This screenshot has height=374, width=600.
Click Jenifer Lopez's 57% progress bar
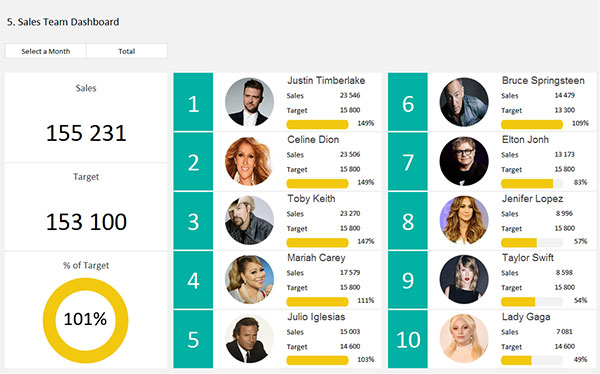[x=532, y=242]
